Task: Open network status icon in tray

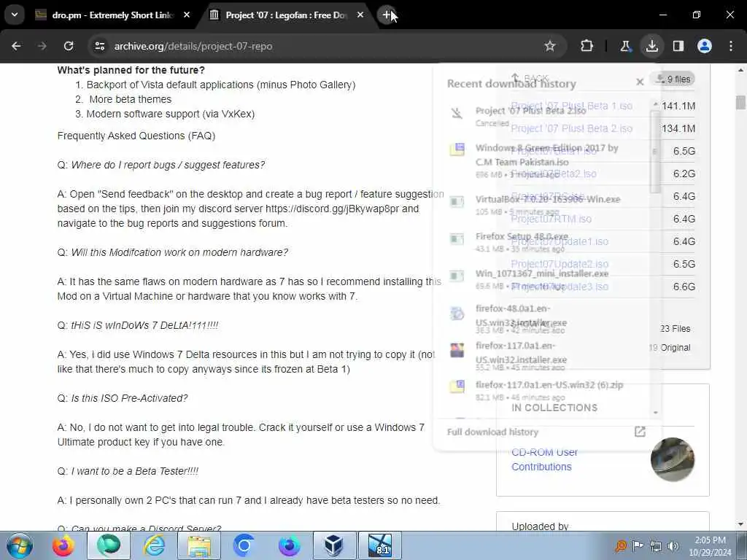Action: (x=656, y=546)
